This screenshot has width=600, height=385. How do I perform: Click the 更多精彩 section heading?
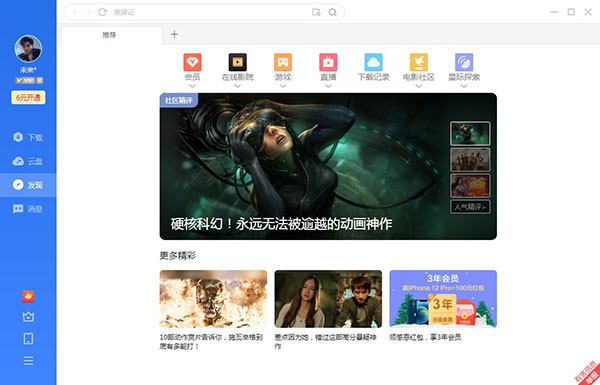pos(178,256)
